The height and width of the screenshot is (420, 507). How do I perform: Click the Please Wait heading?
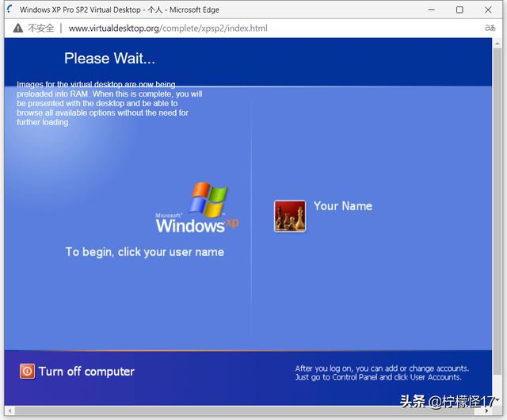click(109, 58)
